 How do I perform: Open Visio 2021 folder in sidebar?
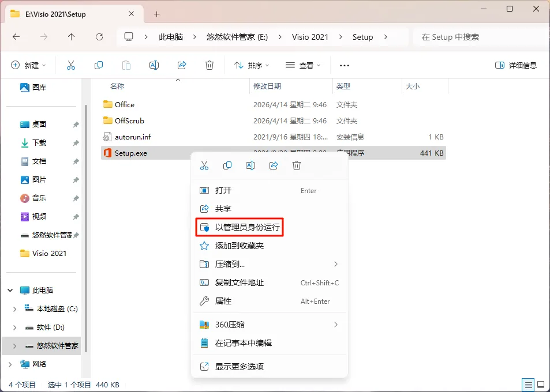coord(43,254)
